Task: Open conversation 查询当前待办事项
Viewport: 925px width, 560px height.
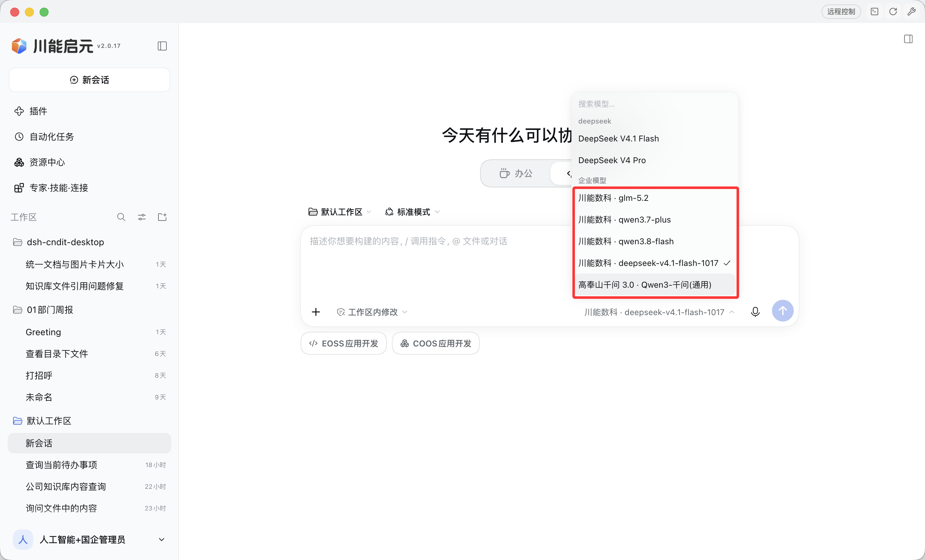Action: tap(89, 465)
